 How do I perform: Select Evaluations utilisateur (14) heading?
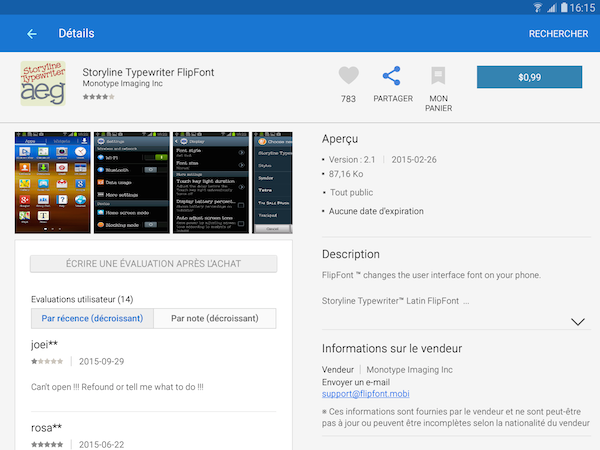tap(82, 299)
